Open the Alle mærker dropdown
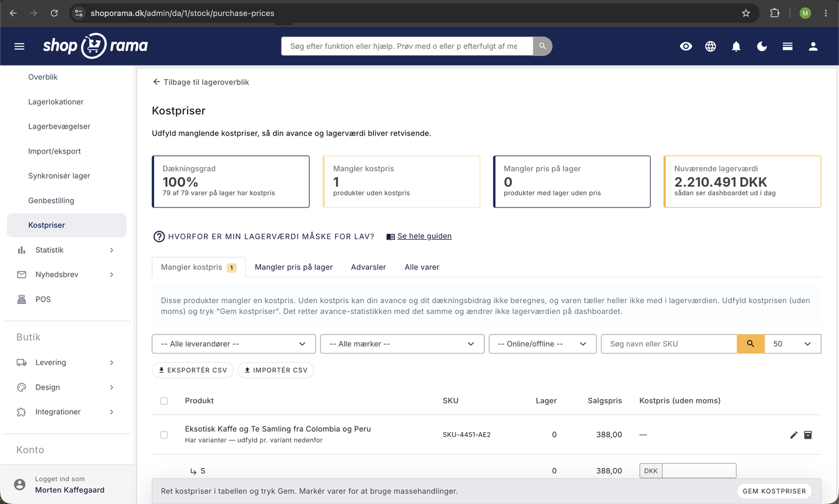The image size is (839, 504). [402, 344]
